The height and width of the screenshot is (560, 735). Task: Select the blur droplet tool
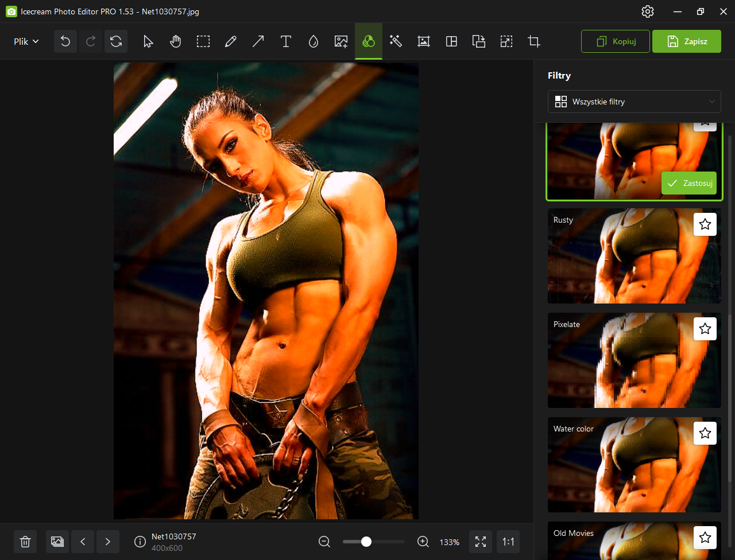[x=314, y=41]
